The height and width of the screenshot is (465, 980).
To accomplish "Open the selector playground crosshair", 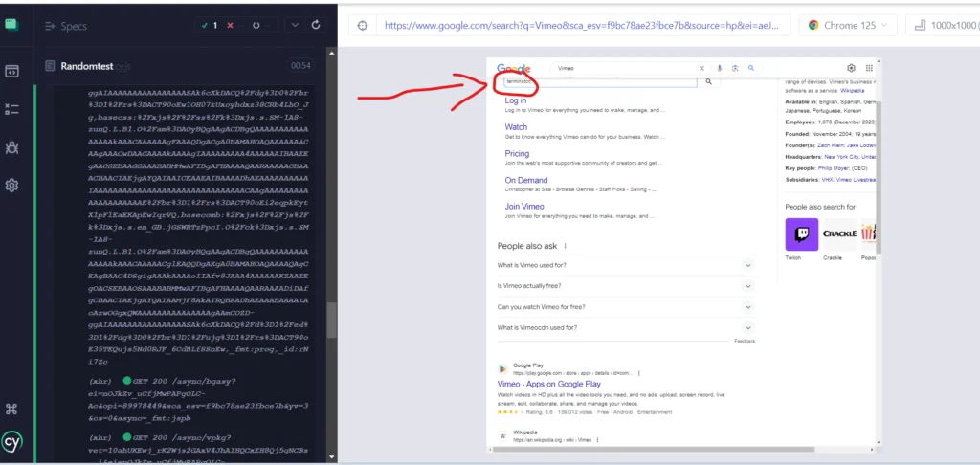I will [362, 26].
